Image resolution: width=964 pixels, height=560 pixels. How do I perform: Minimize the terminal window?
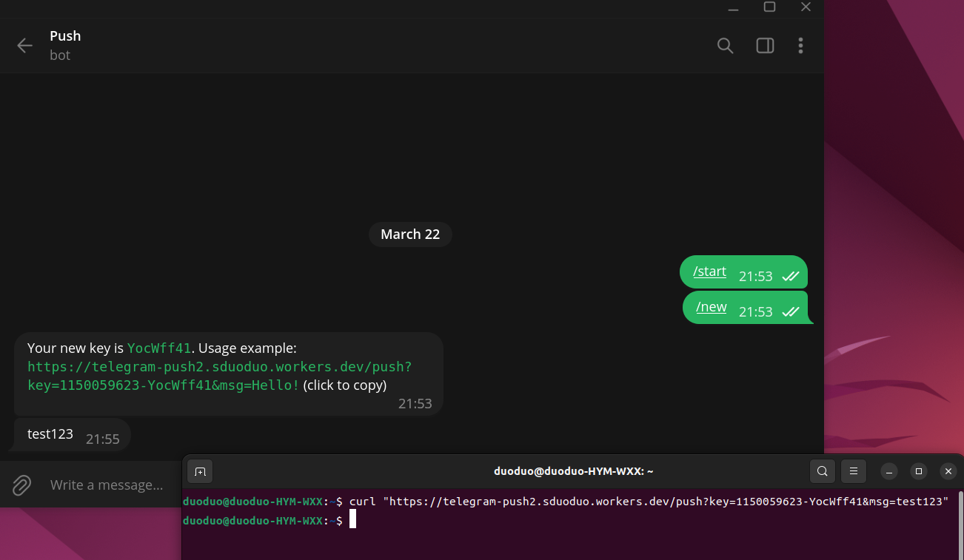tap(890, 471)
